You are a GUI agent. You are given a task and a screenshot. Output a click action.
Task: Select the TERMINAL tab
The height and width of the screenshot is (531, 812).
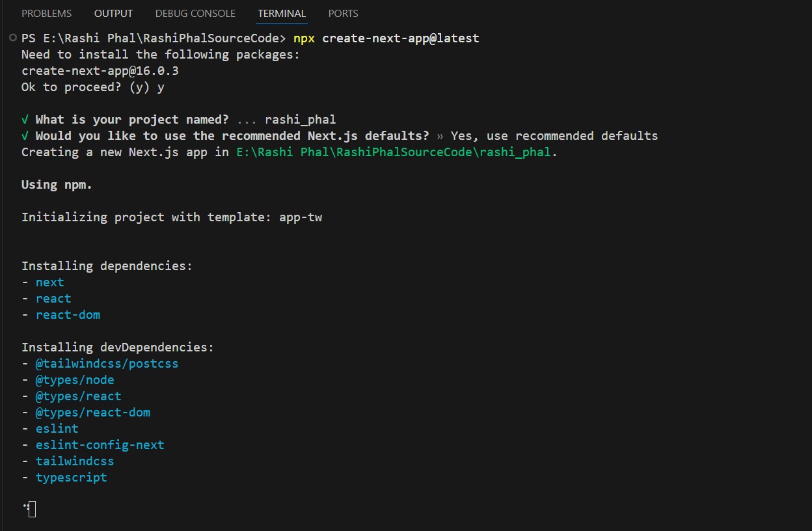282,13
